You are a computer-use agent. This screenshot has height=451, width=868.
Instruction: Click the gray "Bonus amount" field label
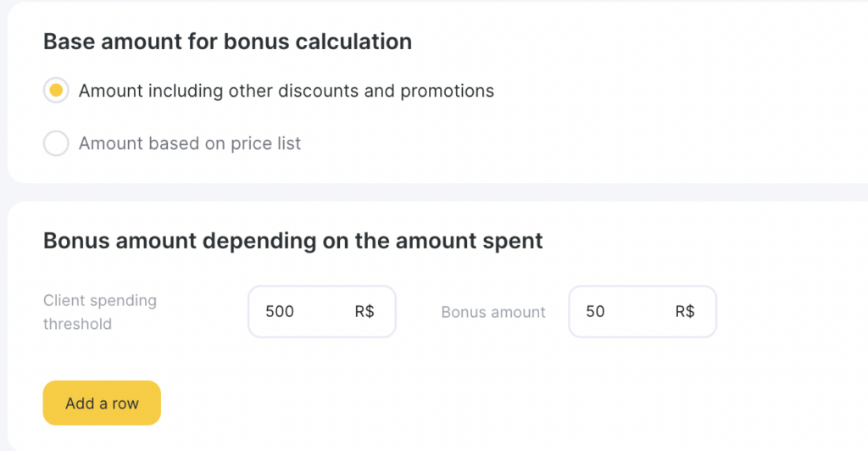493,313
